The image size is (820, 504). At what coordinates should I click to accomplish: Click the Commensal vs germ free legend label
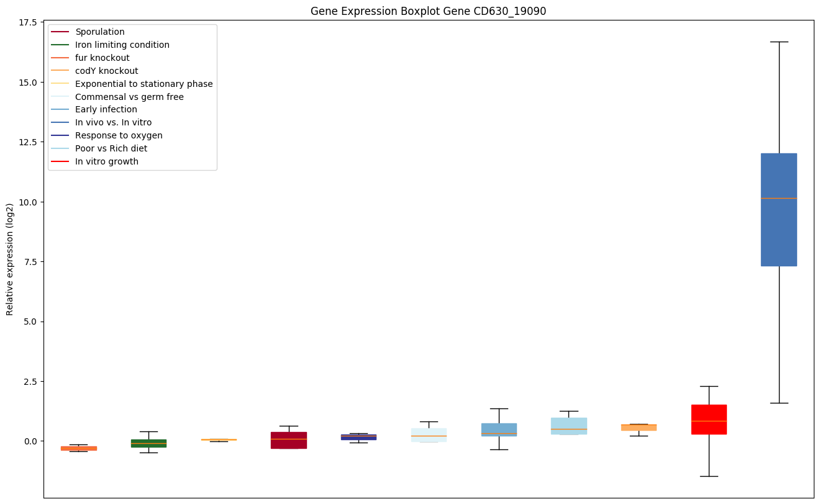point(129,97)
